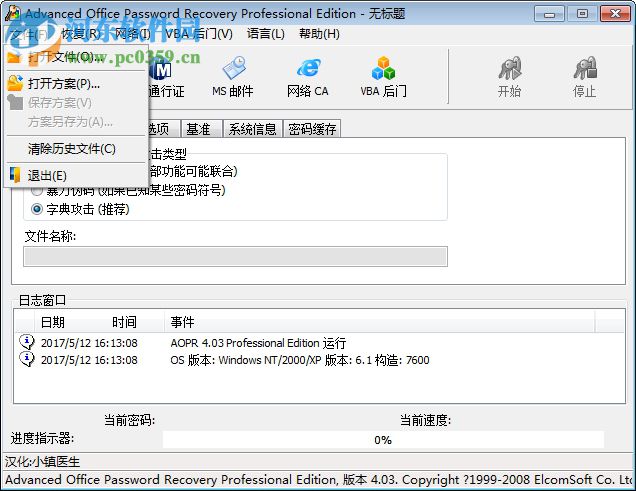Screen dimensions: 636x491
Task: Select 清除历史文件(C) menu entry
Action: point(76,149)
